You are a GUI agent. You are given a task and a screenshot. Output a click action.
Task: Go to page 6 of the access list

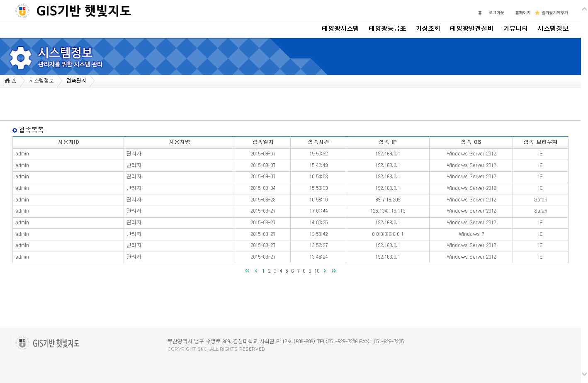pos(292,271)
